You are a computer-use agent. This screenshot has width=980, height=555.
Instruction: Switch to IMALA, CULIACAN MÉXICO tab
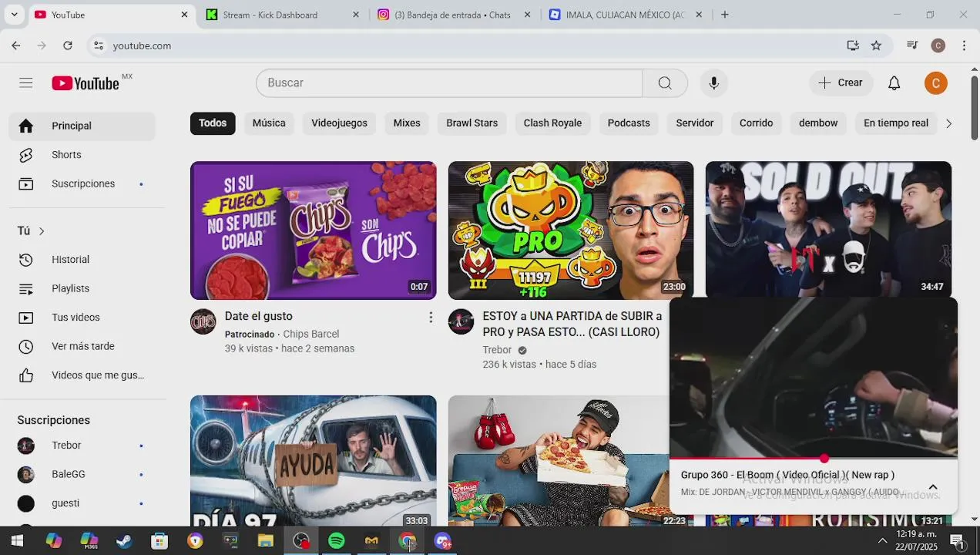[626, 15]
